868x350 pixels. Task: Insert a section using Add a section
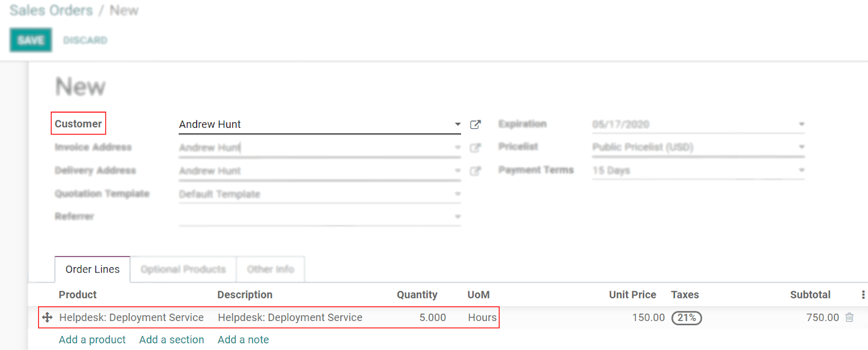coord(171,340)
